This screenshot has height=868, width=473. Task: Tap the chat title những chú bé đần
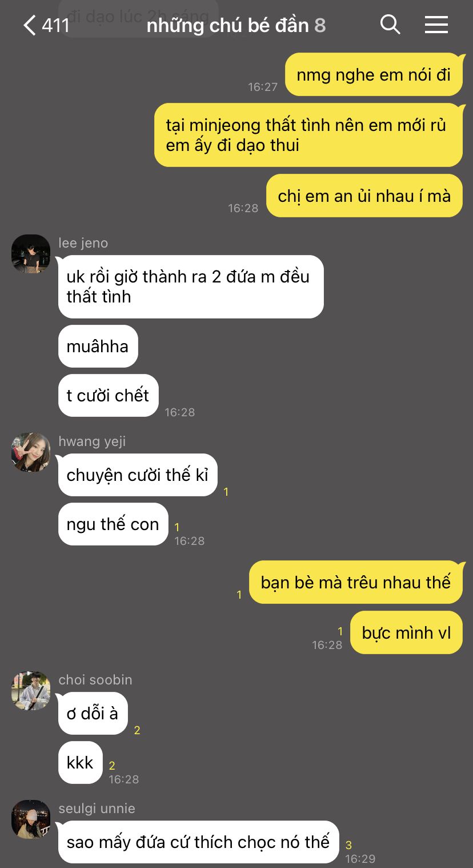[x=228, y=25]
